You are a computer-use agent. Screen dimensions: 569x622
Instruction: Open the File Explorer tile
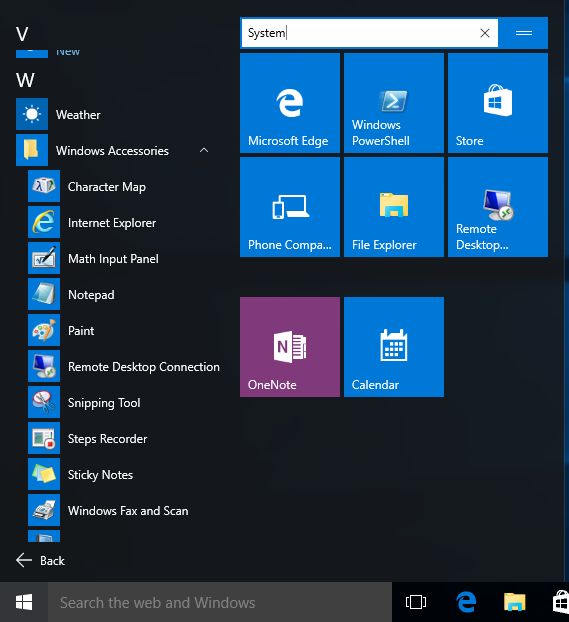coord(394,207)
